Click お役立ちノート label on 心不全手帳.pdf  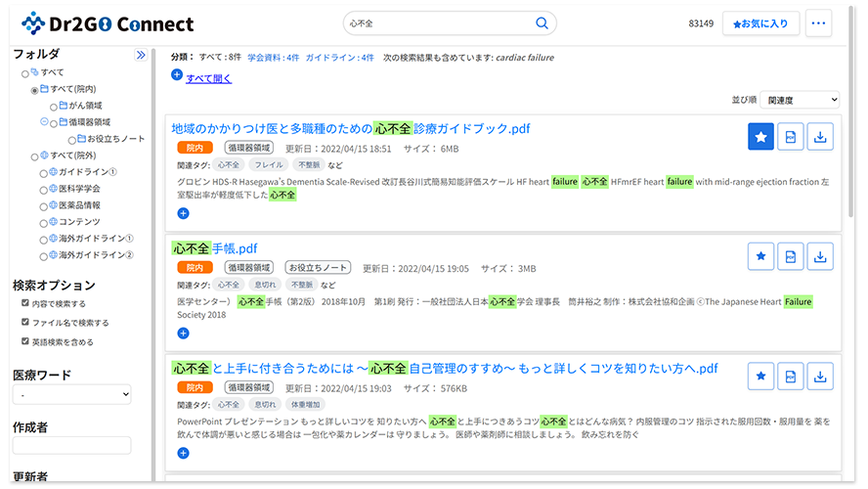(x=319, y=268)
